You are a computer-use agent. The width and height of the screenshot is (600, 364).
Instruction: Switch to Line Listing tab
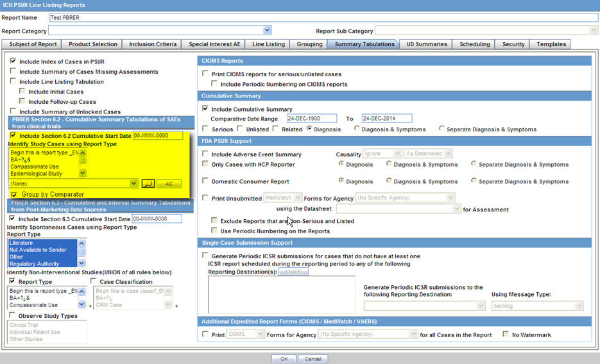tap(268, 44)
